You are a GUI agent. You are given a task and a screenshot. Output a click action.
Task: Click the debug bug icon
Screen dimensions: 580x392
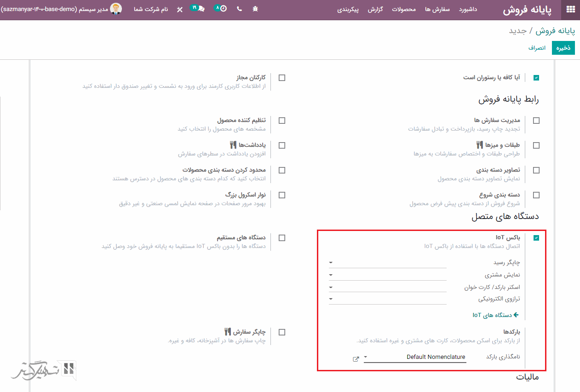tap(255, 9)
